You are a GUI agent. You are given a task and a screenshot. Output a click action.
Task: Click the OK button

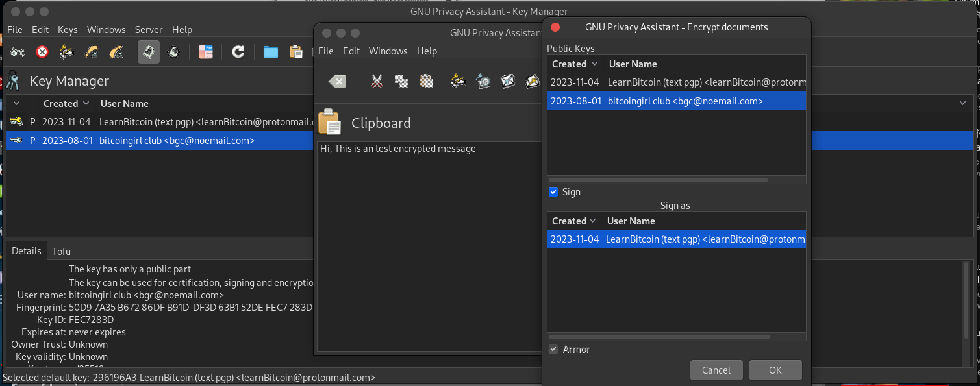coord(775,370)
